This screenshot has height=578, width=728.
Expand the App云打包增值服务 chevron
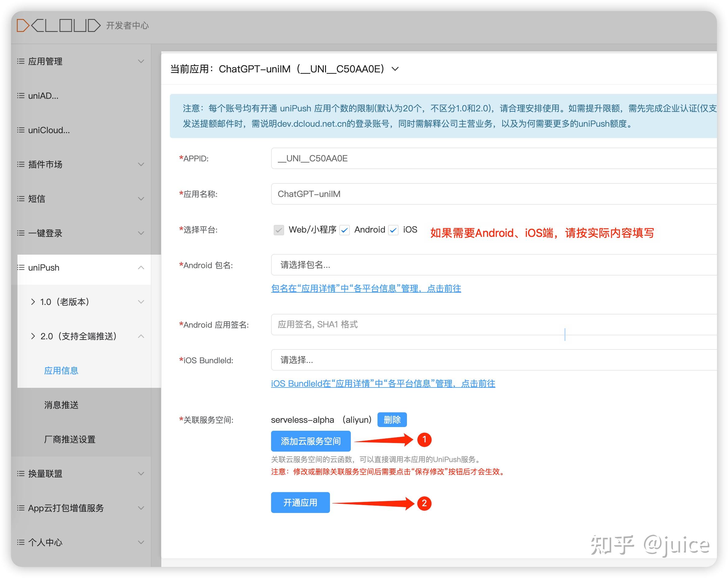[141, 508]
